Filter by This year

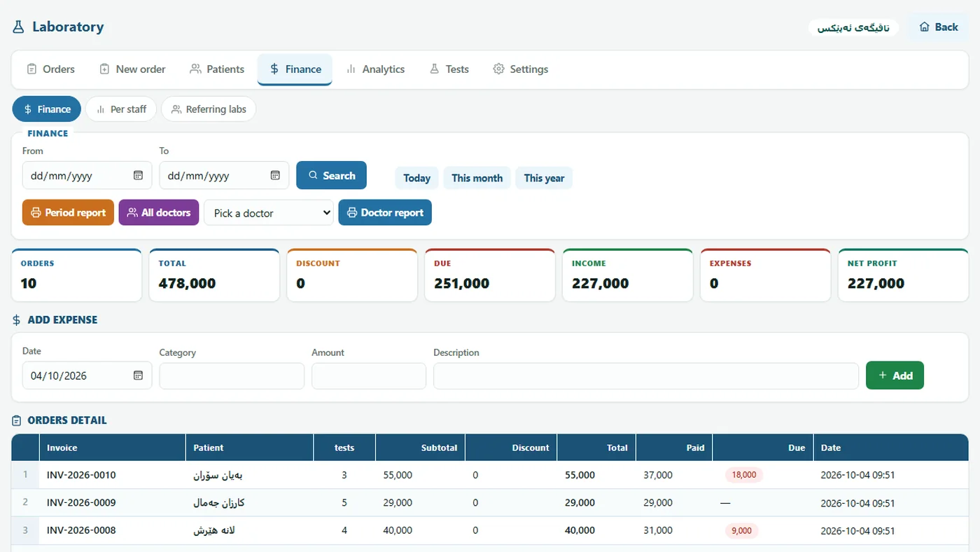point(544,178)
